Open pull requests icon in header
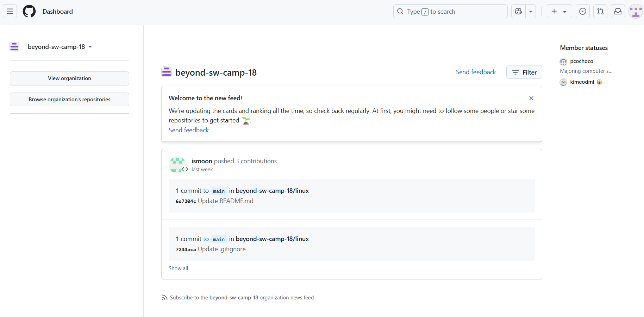 [600, 12]
